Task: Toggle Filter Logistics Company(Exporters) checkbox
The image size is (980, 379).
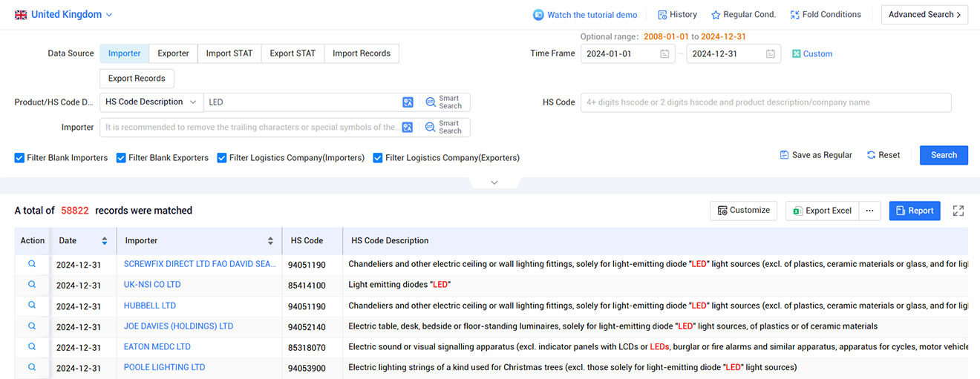Action: tap(378, 158)
